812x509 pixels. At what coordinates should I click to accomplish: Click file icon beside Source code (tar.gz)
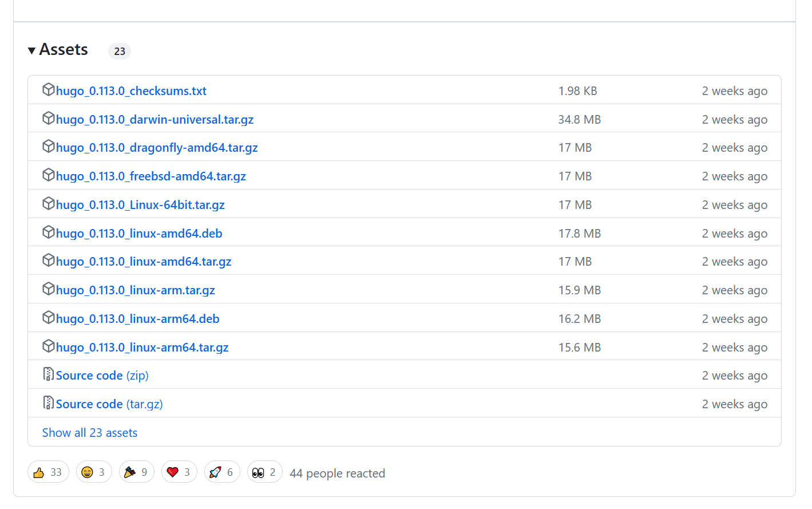point(49,403)
